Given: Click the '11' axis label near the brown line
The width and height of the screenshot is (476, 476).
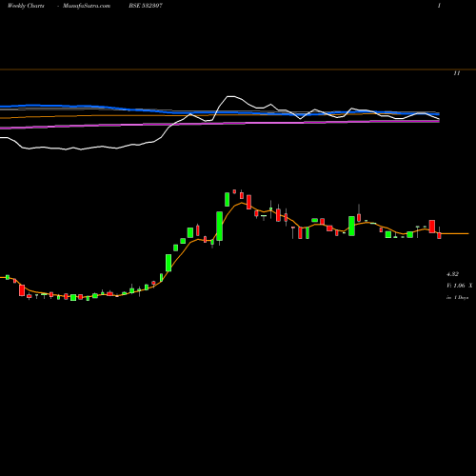Looking at the screenshot, I should tap(457, 73).
